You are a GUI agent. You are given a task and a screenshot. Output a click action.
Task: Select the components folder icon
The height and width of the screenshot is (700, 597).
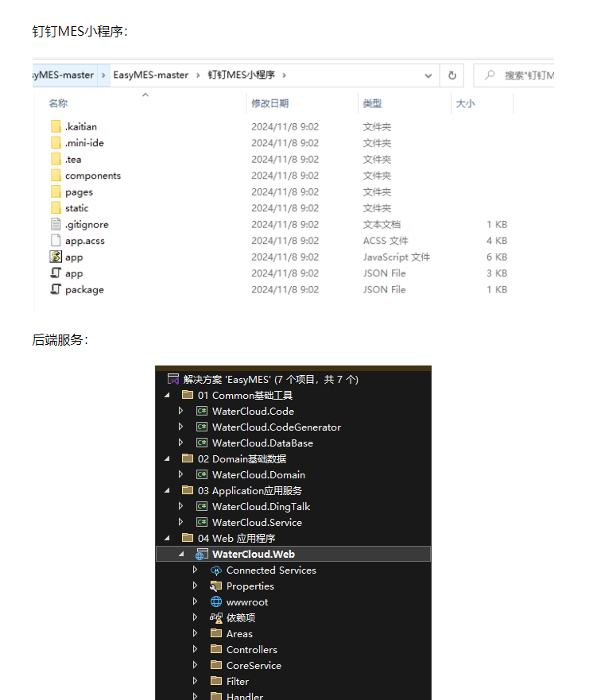coord(56,176)
